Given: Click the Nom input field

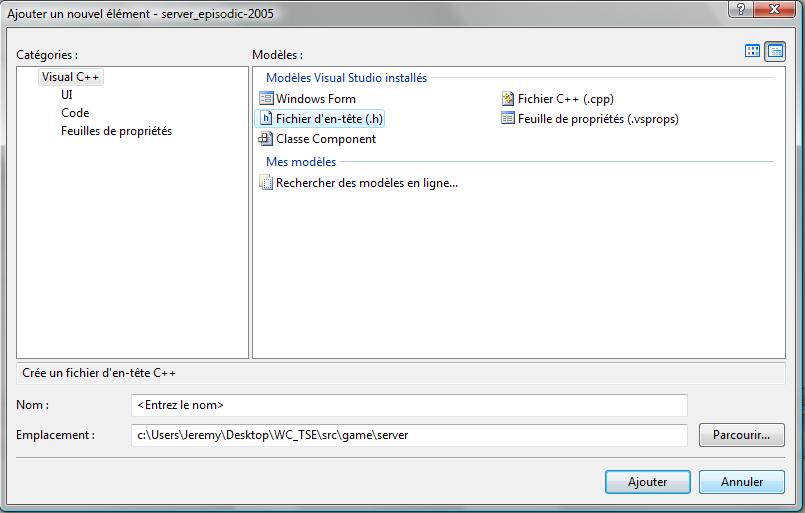Looking at the screenshot, I should [x=409, y=405].
